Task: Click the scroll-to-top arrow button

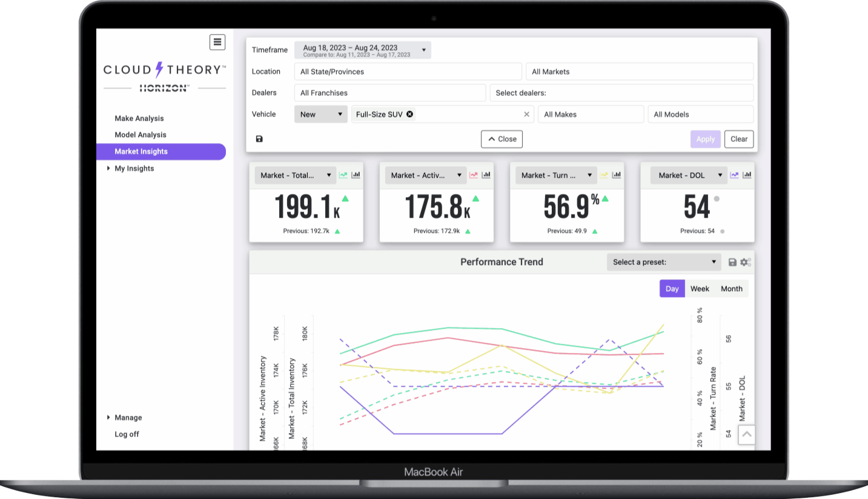Action: pos(747,434)
